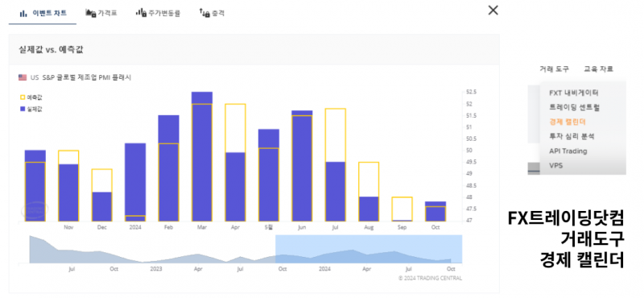644x298 pixels.
Task: Click the locked chart icon beside 가격표
Action: 91,13
